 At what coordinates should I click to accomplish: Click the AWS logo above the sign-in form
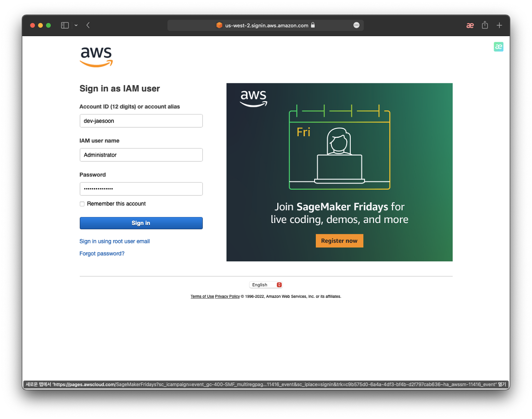click(96, 57)
